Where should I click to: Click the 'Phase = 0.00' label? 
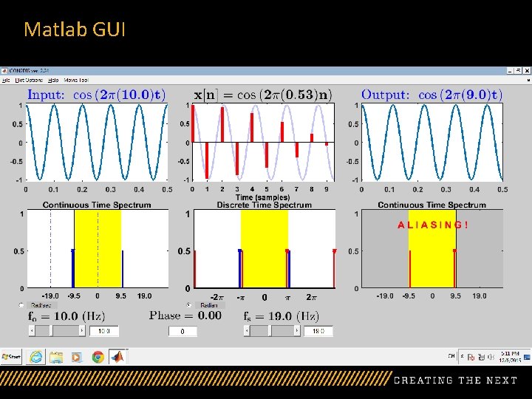coord(185,316)
